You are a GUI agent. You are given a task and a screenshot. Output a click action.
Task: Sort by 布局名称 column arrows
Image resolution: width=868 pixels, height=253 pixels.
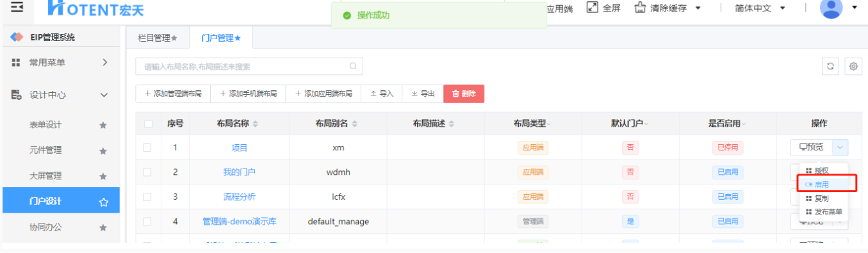[256, 124]
